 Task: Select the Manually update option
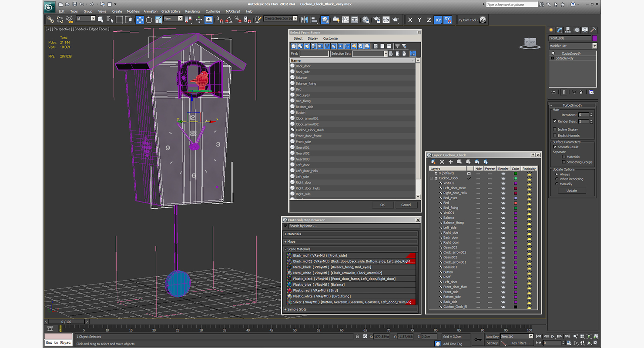(x=557, y=184)
